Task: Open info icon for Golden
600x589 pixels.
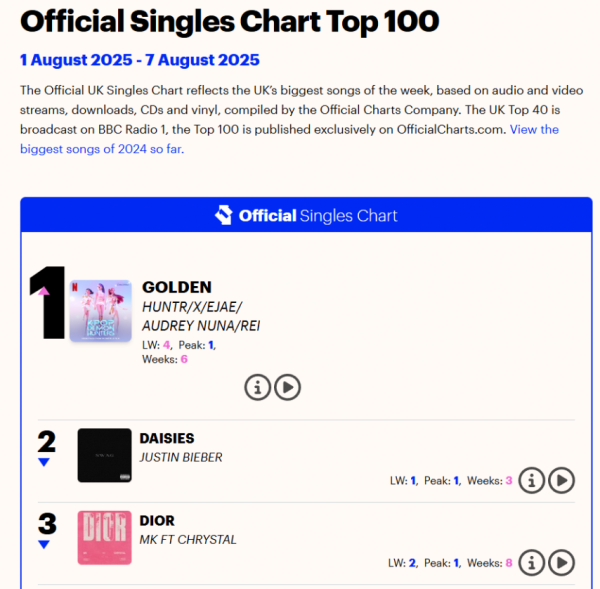Action: [258, 387]
